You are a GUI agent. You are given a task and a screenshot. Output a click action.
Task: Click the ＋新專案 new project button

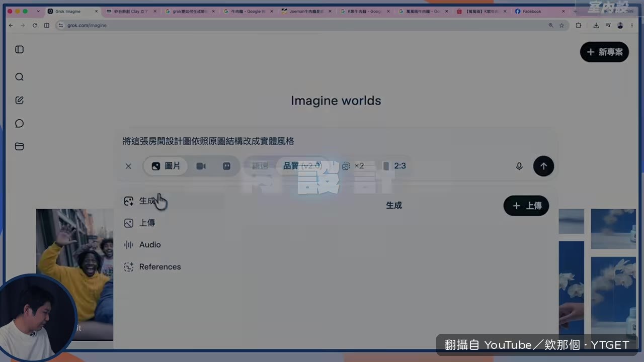(604, 52)
